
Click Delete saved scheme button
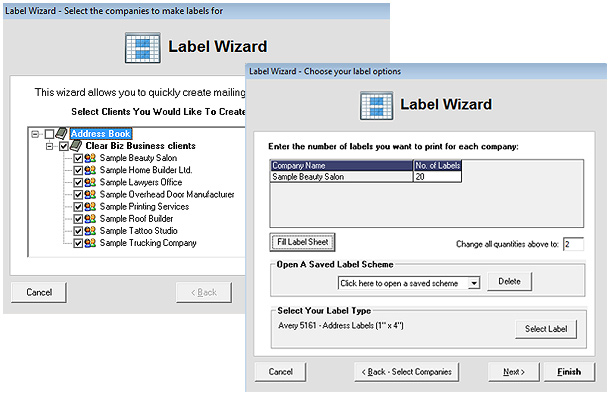pyautogui.click(x=509, y=281)
